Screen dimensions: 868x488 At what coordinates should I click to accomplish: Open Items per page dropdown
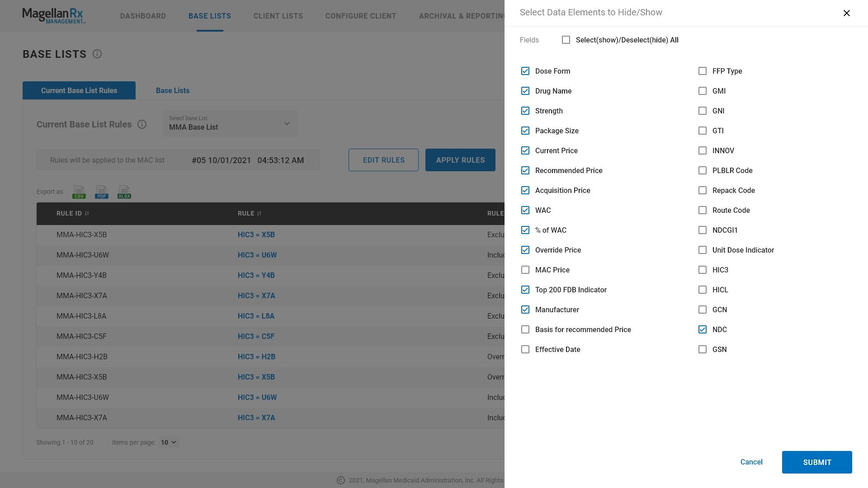point(168,442)
